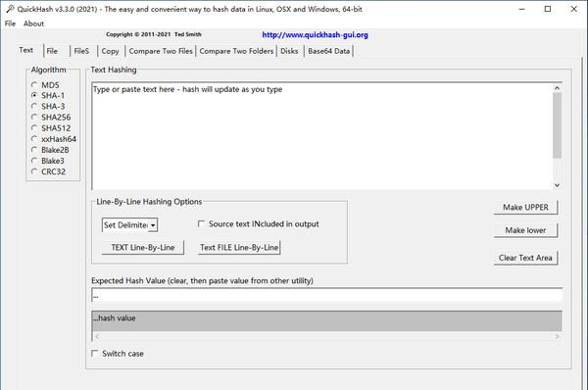Screen dimensions: 588x390
Task: Click Text FILE Line-By-Line button
Action: pyautogui.click(x=239, y=248)
